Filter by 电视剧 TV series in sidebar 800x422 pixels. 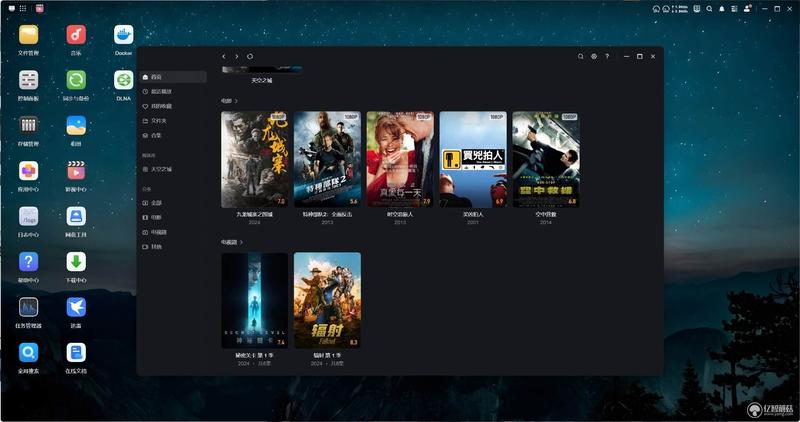pyautogui.click(x=173, y=232)
